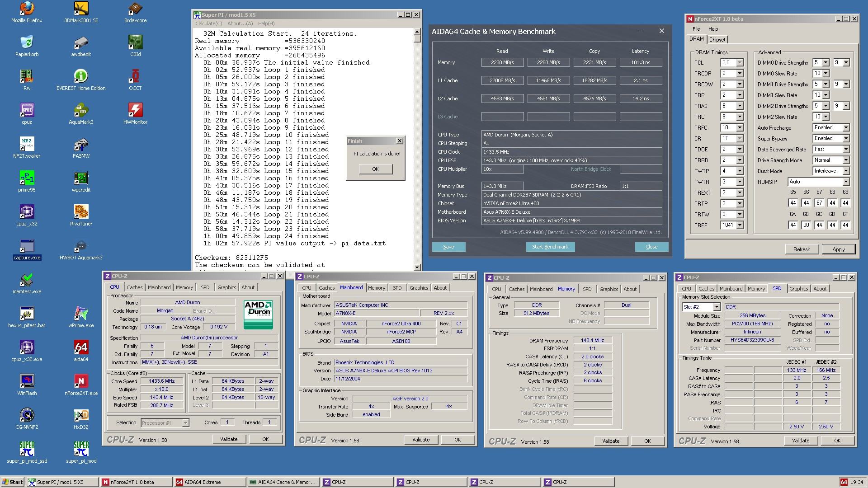The image size is (868, 488).
Task: Select the wpcredit desktop icon
Action: coord(81,182)
